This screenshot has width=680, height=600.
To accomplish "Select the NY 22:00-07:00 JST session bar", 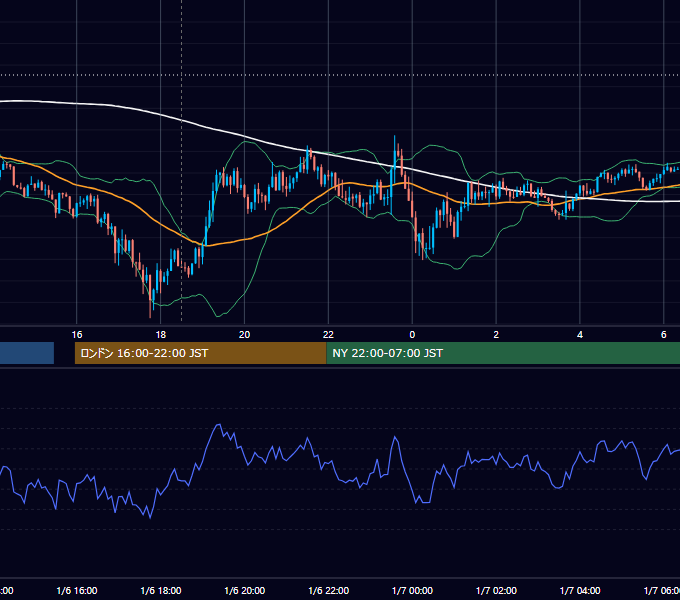I will (503, 353).
